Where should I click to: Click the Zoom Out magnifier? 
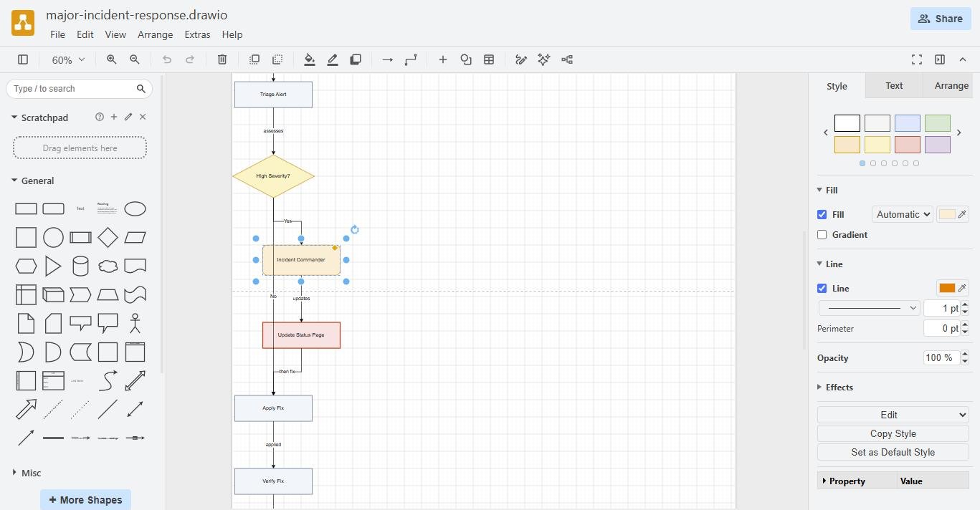point(135,59)
